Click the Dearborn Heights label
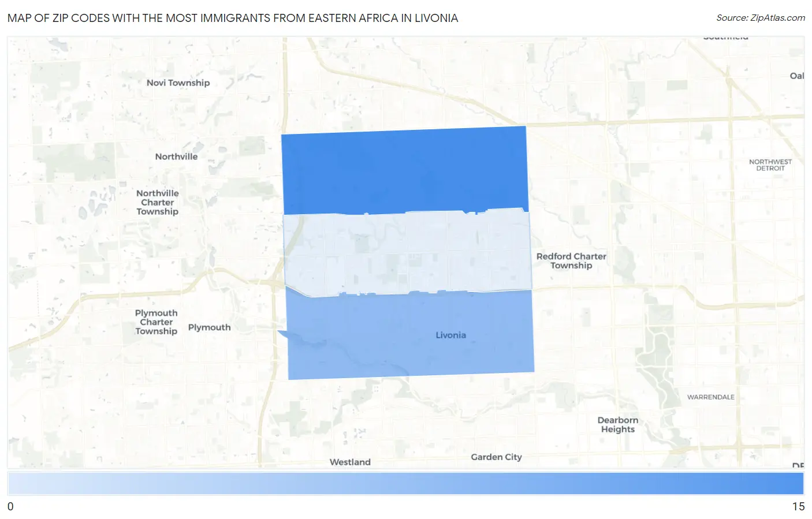812x519 pixels. (618, 425)
